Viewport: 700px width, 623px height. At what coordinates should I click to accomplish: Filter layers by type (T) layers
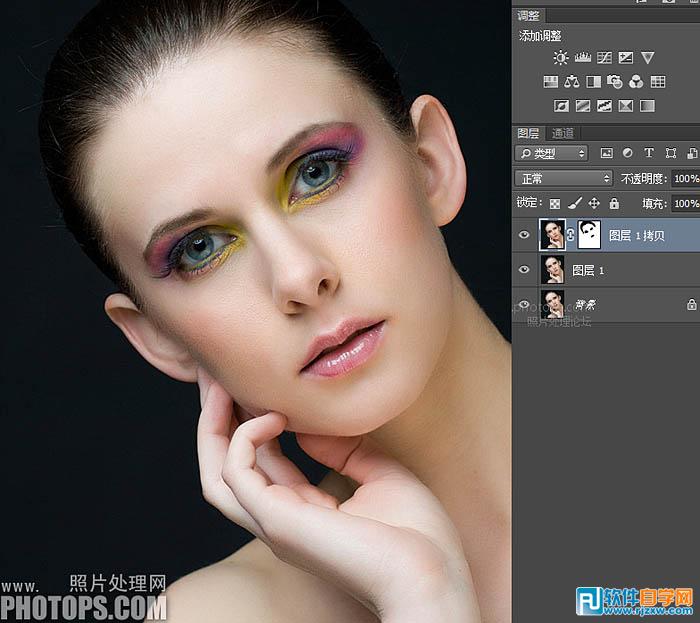click(x=649, y=153)
